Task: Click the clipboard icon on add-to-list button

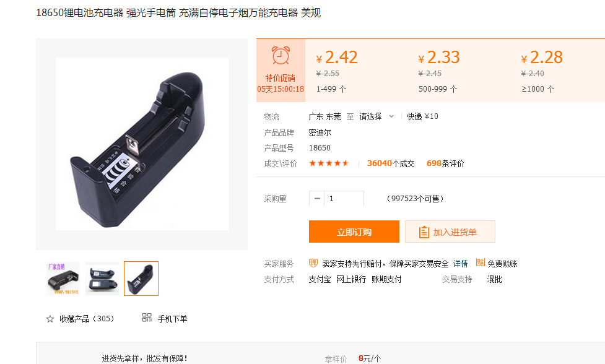Action: coord(424,232)
